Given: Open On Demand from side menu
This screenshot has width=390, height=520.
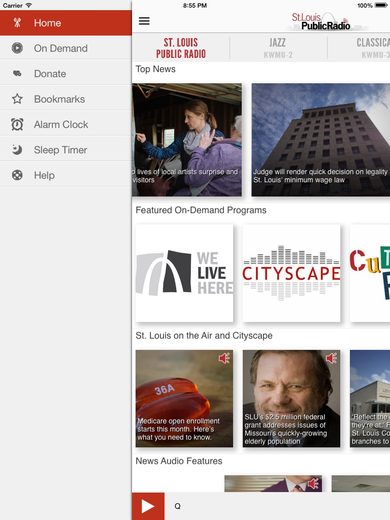Looking at the screenshot, I should pyautogui.click(x=66, y=48).
